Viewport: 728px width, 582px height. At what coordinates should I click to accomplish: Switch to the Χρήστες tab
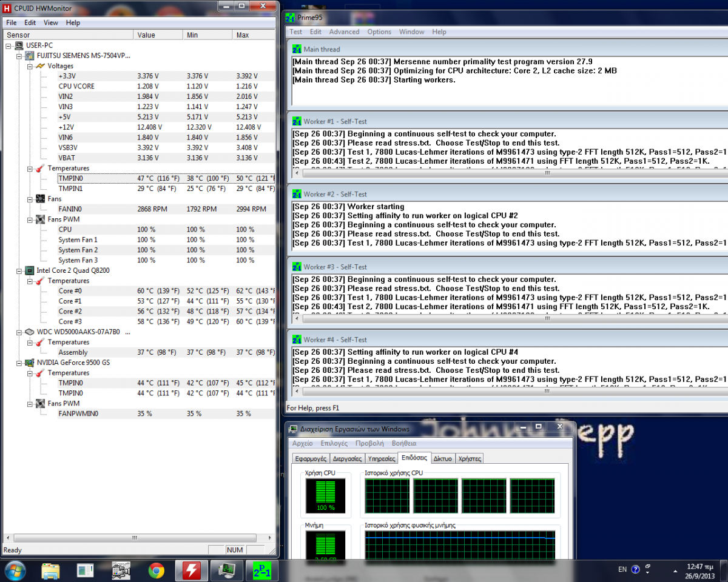[470, 458]
